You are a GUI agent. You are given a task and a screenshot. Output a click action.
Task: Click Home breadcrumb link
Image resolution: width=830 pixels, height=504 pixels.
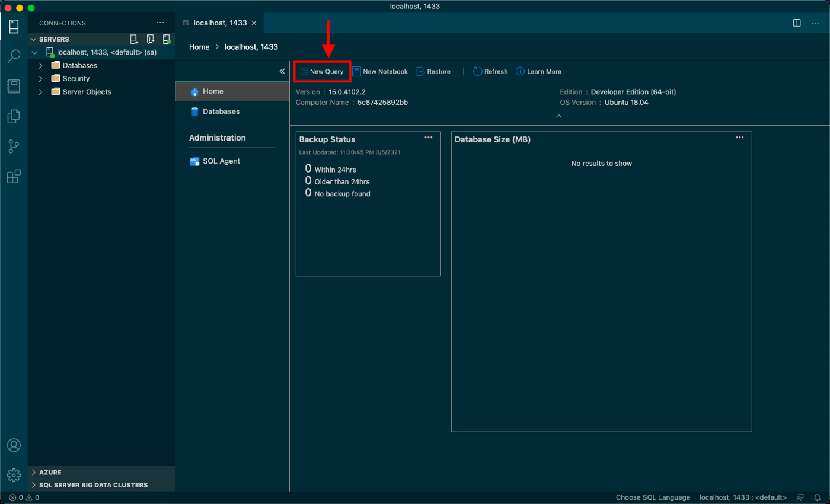pyautogui.click(x=199, y=47)
